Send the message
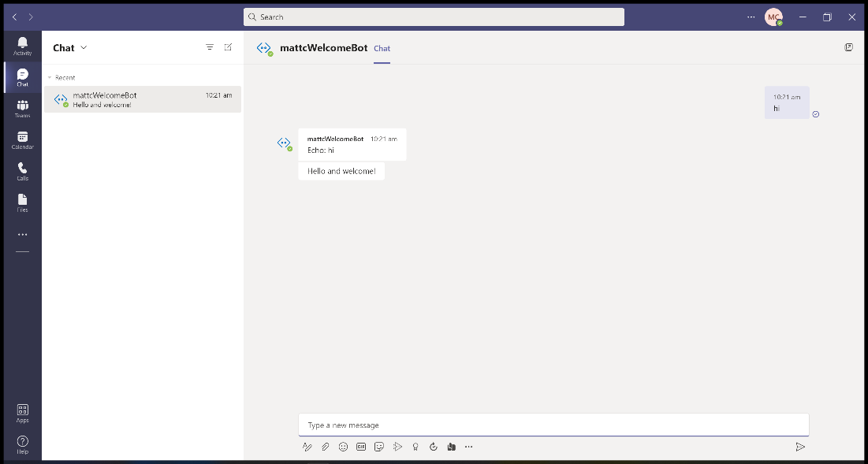 coord(800,447)
